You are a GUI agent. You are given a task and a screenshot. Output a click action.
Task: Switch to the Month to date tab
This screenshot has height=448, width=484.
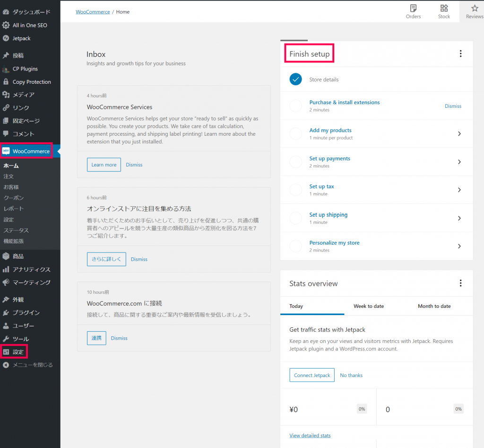[434, 306]
